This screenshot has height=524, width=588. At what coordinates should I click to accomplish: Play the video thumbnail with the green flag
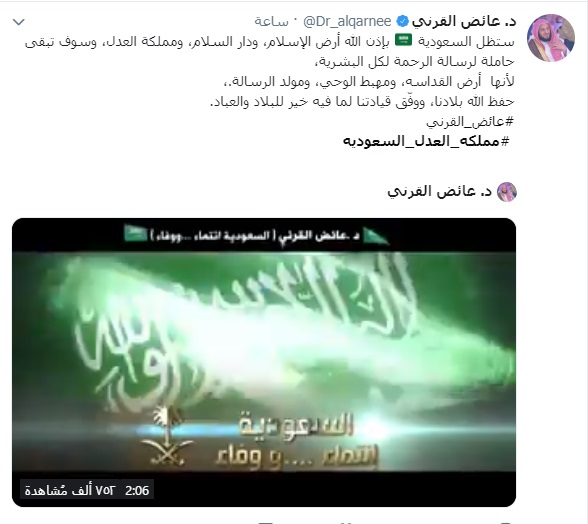tap(264, 362)
